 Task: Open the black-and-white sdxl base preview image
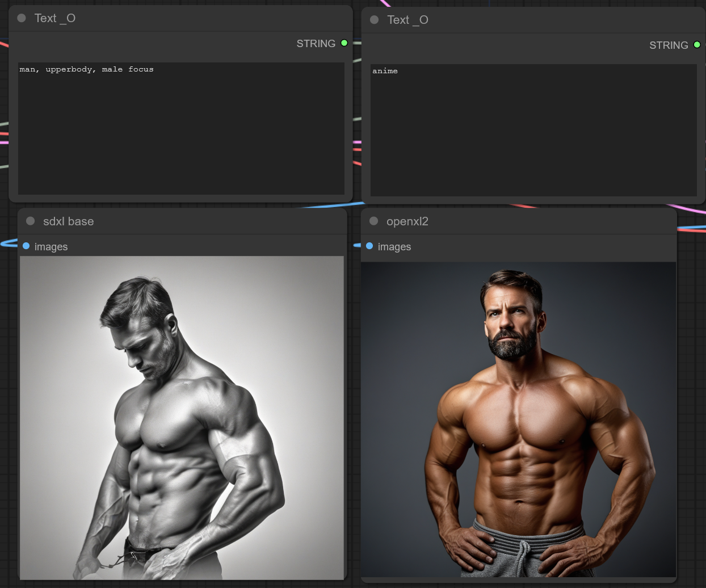pyautogui.click(x=182, y=418)
